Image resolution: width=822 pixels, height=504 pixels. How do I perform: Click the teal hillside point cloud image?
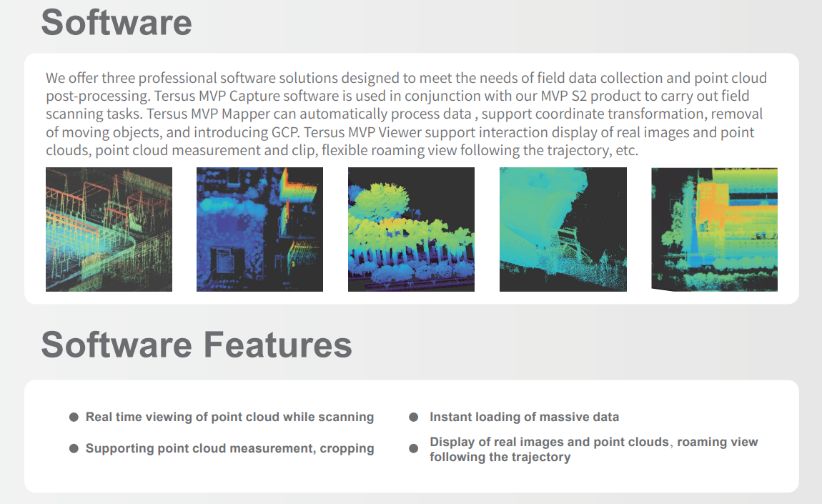[x=563, y=229]
